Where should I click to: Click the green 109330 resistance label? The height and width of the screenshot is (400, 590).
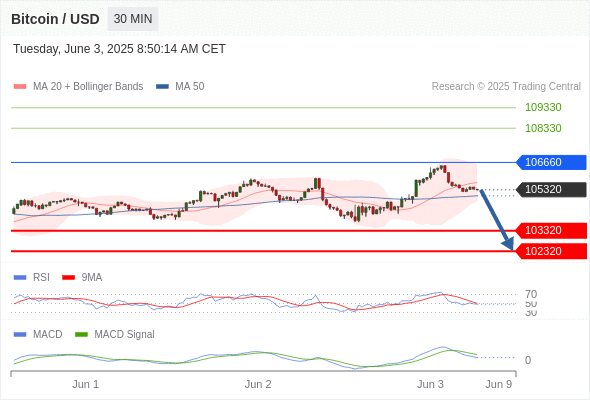pos(543,107)
